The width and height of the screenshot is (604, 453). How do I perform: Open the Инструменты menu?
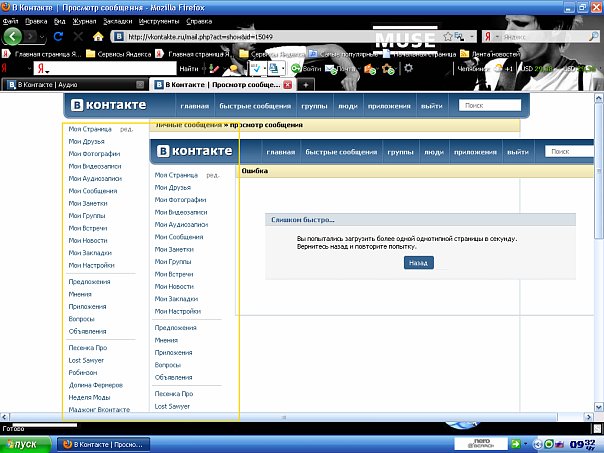point(159,21)
